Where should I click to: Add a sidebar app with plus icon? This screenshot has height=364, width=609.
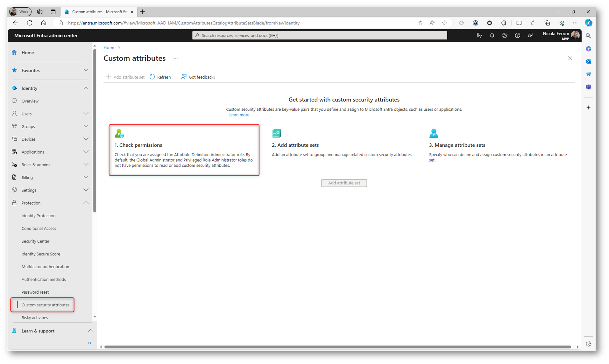(588, 108)
